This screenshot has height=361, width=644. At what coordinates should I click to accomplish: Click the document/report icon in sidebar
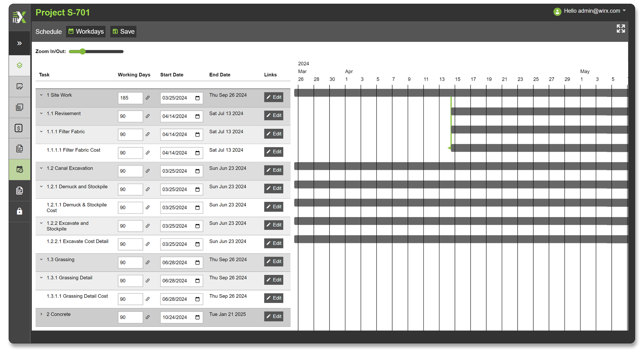[x=20, y=148]
